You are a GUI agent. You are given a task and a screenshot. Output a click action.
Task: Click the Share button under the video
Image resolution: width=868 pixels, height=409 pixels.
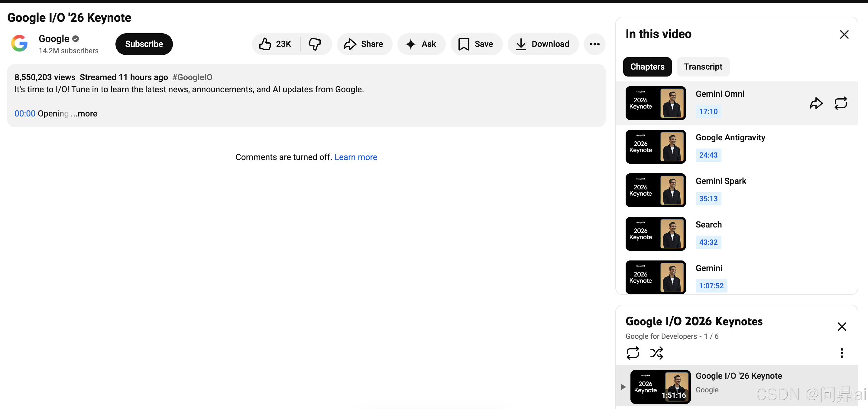364,44
